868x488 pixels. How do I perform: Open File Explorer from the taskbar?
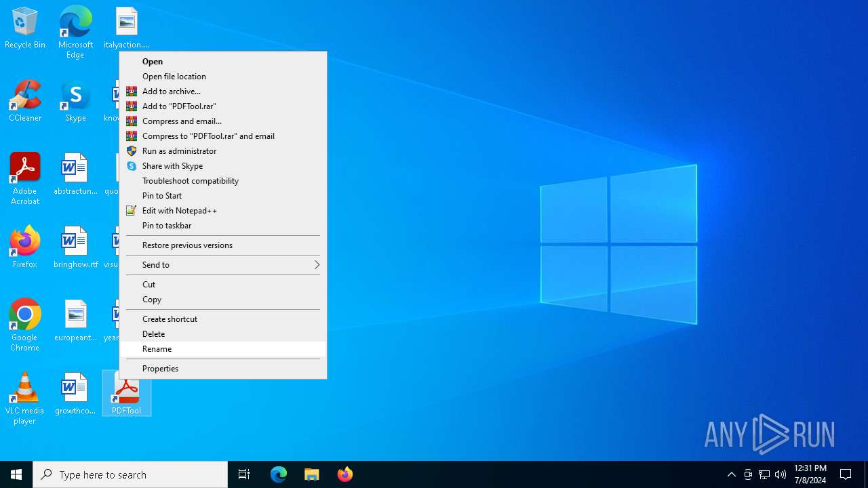point(311,474)
